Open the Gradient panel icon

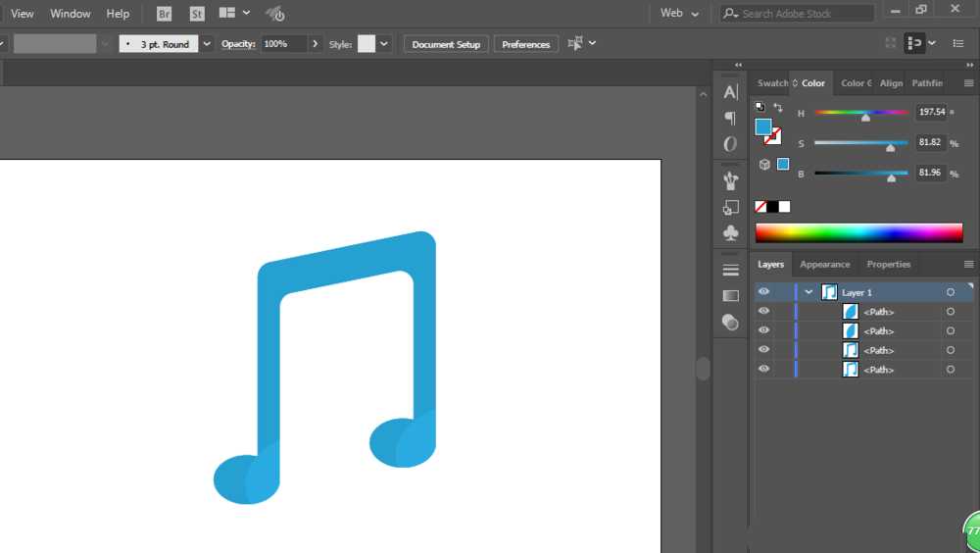tap(730, 295)
